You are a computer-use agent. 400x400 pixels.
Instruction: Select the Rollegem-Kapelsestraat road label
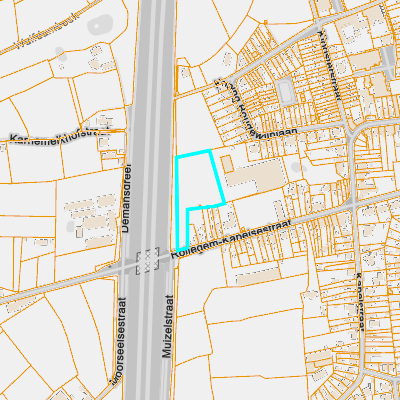[x=232, y=238]
